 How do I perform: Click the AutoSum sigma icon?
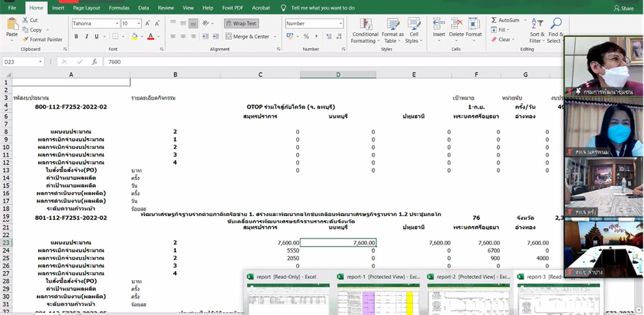494,20
